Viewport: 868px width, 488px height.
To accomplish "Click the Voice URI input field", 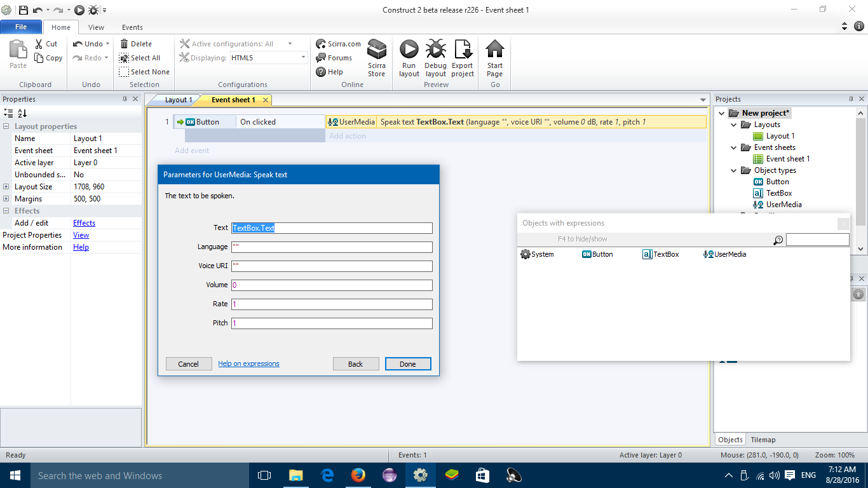I will click(332, 266).
